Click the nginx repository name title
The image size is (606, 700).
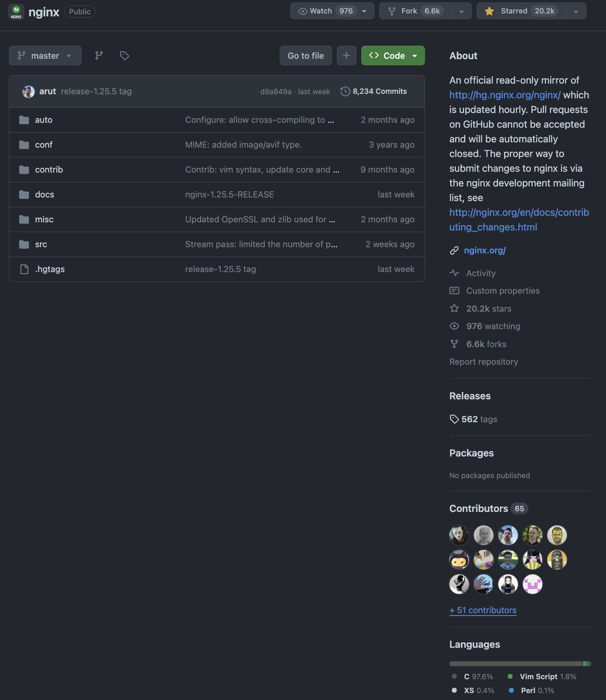click(x=44, y=12)
